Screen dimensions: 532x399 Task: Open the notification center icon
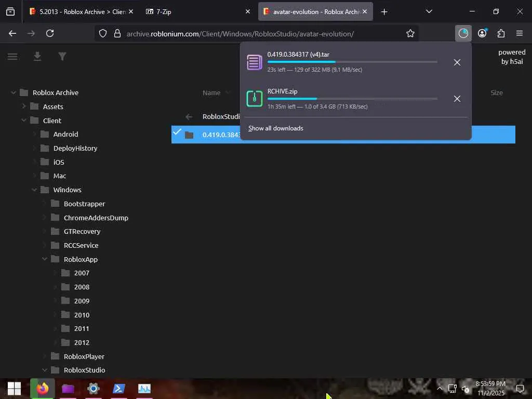pyautogui.click(x=520, y=389)
